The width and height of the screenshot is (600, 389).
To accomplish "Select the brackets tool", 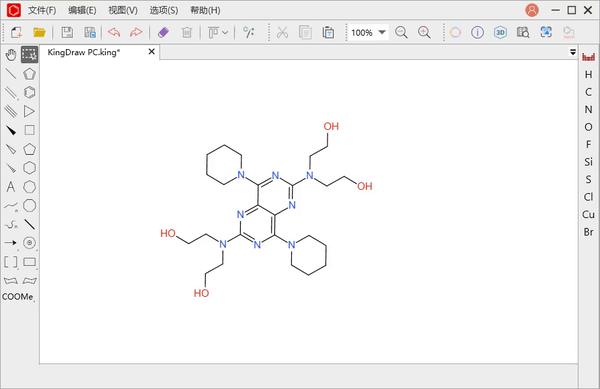I will tap(11, 262).
